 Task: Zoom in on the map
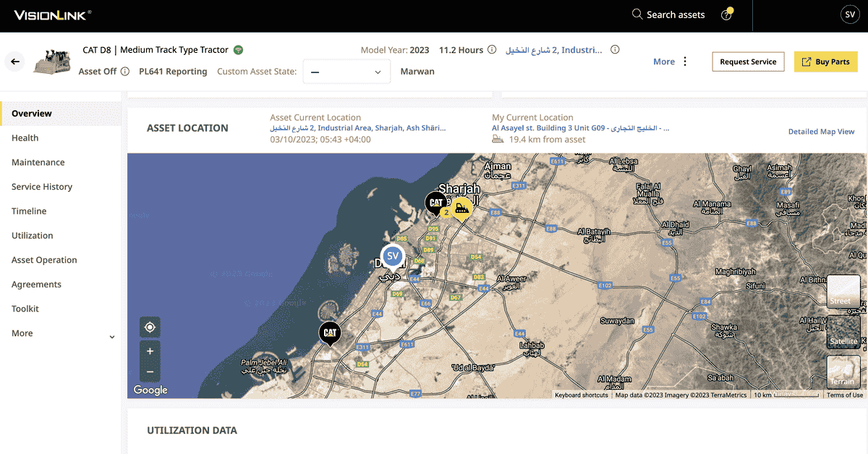(x=150, y=351)
